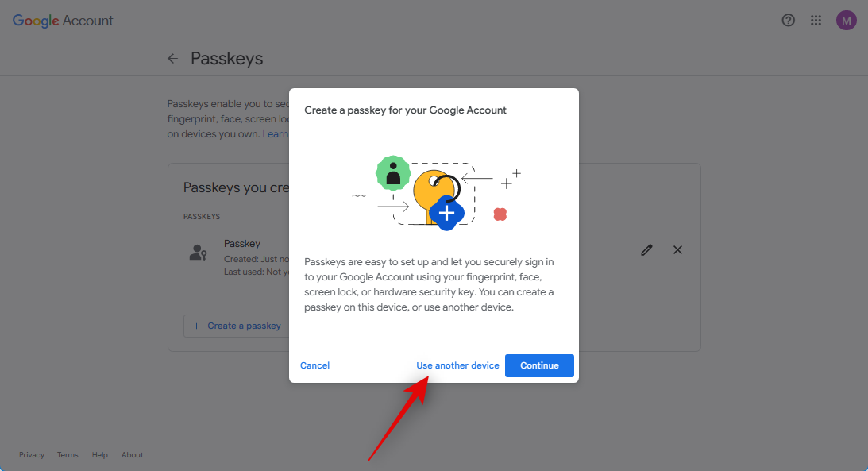The height and width of the screenshot is (471, 868).
Task: Click the Help question mark icon
Action: click(x=789, y=21)
